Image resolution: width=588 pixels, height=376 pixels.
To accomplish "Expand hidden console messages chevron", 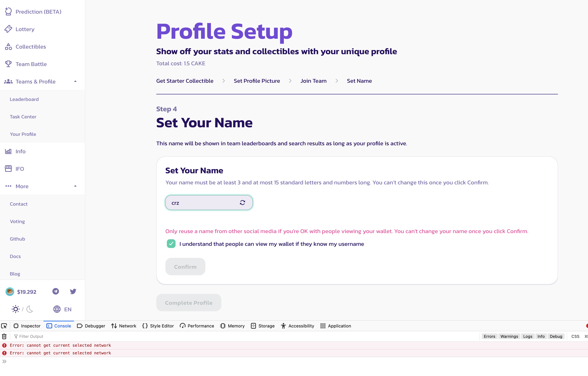I will [5, 362].
